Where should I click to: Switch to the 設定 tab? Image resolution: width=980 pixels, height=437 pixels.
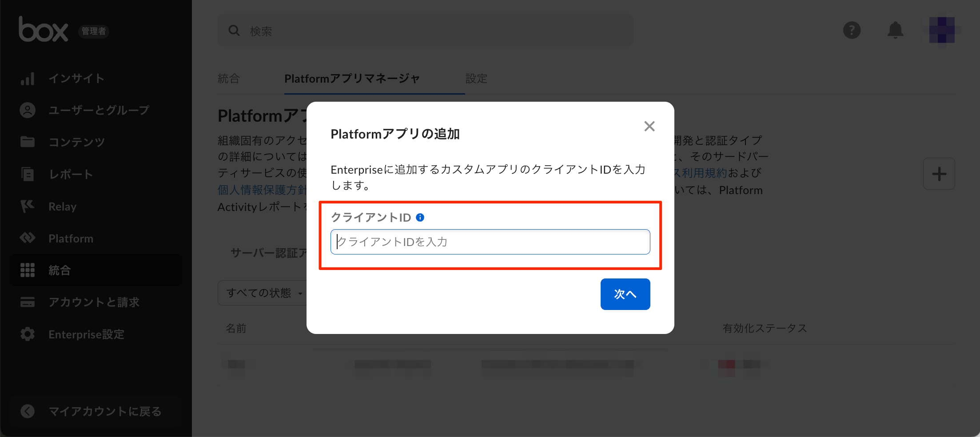tap(476, 79)
